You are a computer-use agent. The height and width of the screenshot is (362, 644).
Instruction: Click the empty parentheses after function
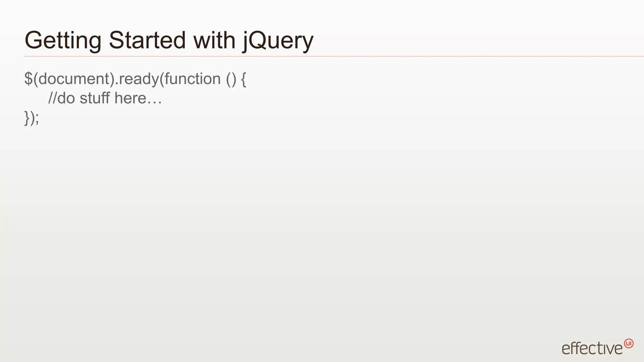[231, 79]
